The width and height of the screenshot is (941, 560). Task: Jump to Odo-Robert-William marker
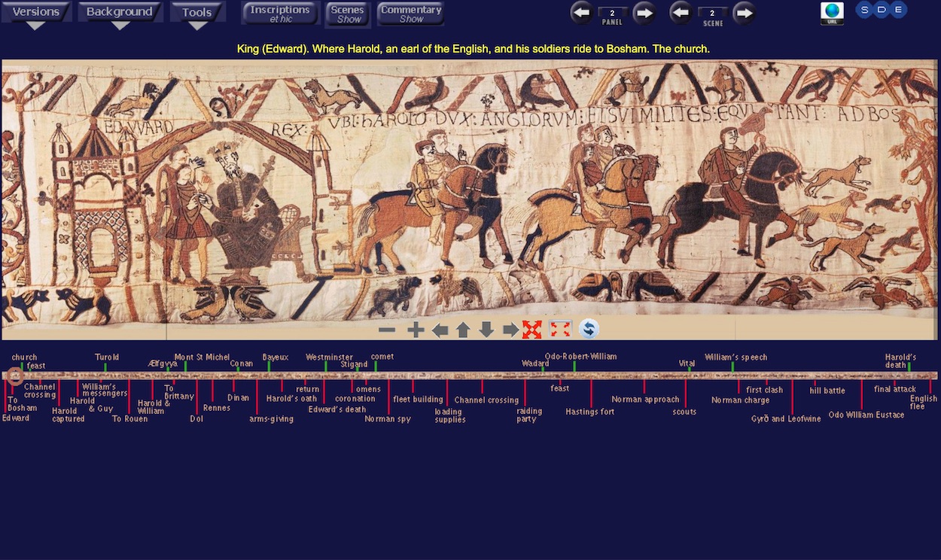pos(580,357)
